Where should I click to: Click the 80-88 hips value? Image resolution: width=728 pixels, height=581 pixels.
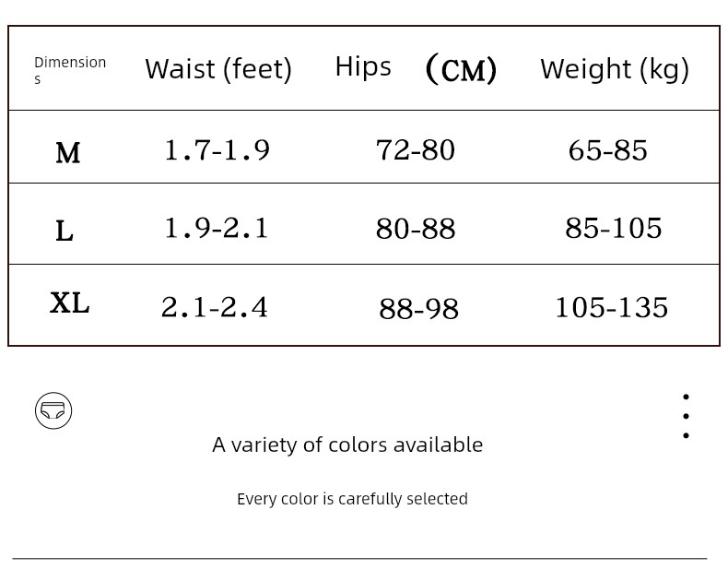point(416,229)
